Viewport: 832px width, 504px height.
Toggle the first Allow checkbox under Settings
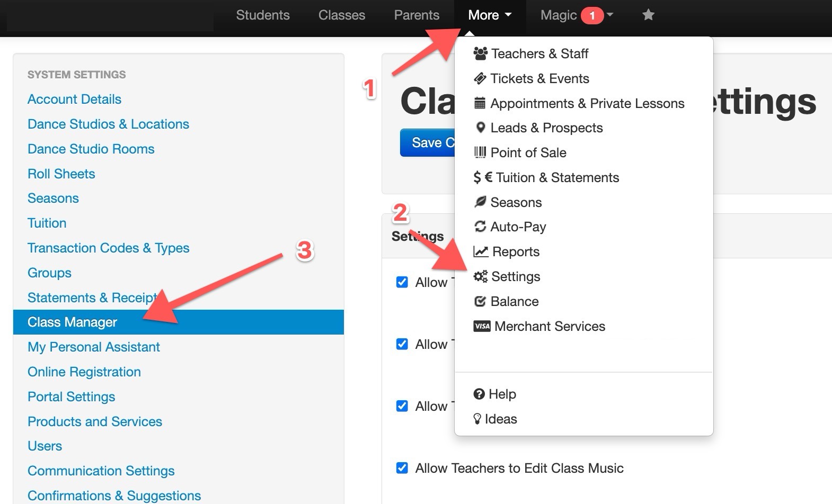tap(402, 282)
